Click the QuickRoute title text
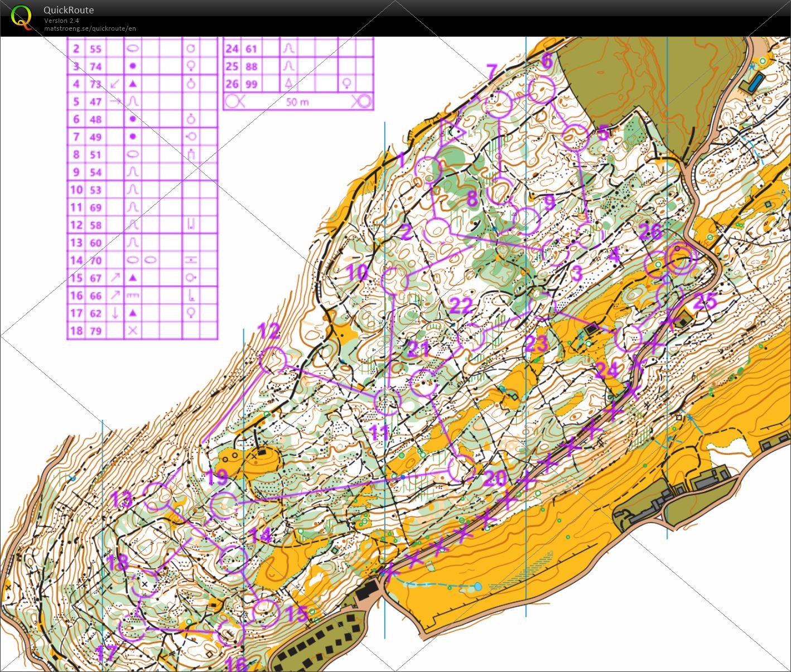This screenshot has width=791, height=672. click(x=69, y=10)
